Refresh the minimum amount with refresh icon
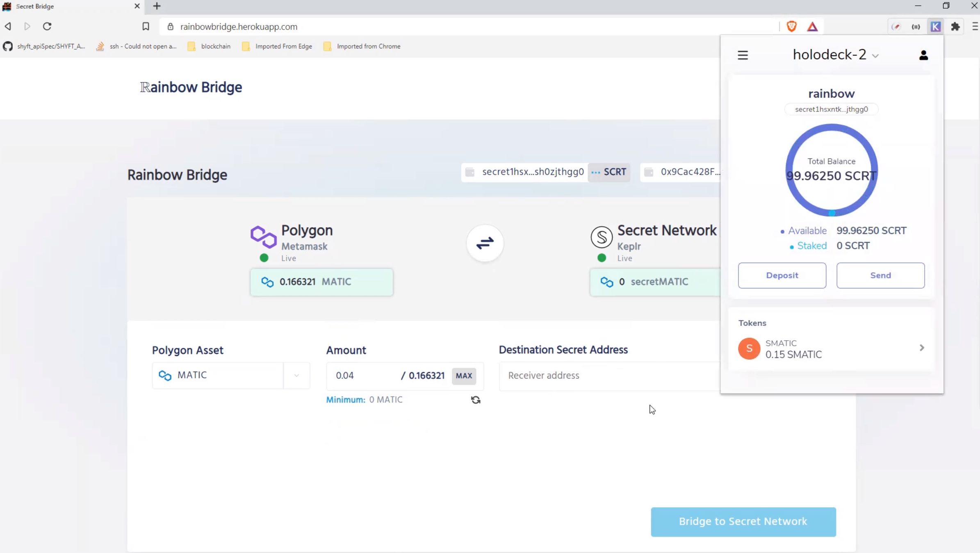The image size is (980, 553). click(x=476, y=400)
